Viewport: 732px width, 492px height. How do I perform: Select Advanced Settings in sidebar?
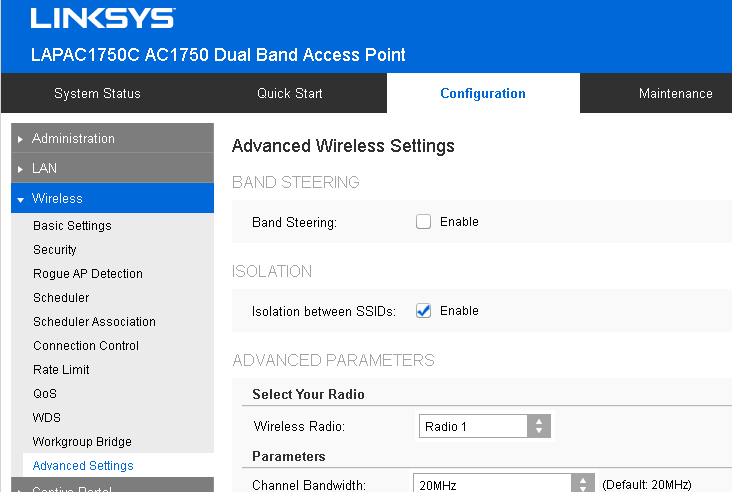[83, 465]
